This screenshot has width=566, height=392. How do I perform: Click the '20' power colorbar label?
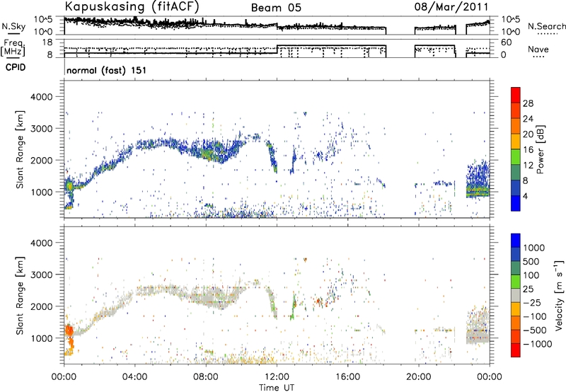click(x=528, y=134)
